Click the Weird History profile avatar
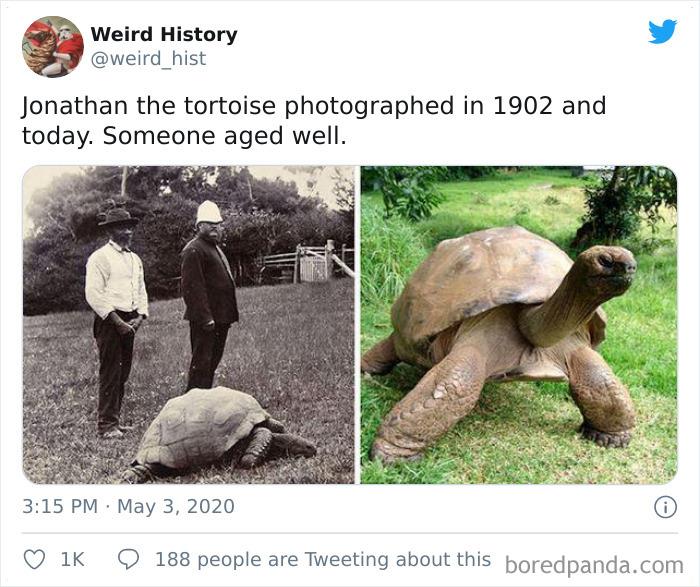700x587 pixels. (x=52, y=46)
